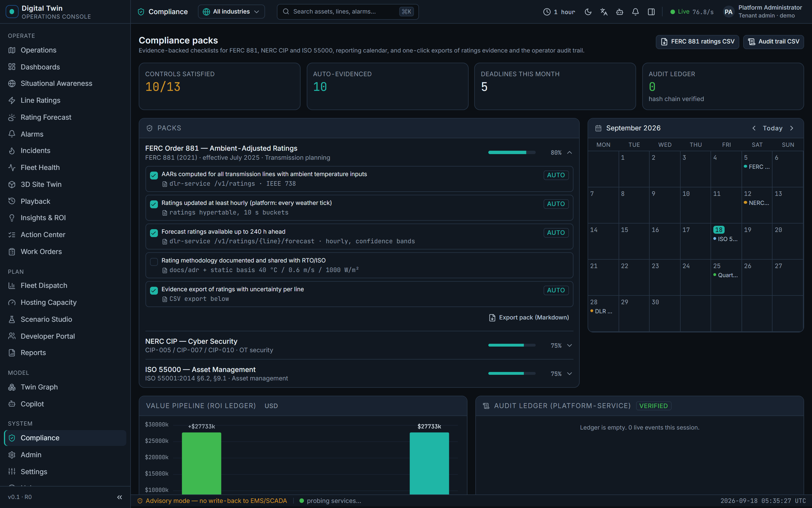The image size is (812, 508).
Task: Click the Situational Awareness globe icon
Action: pyautogui.click(x=12, y=83)
